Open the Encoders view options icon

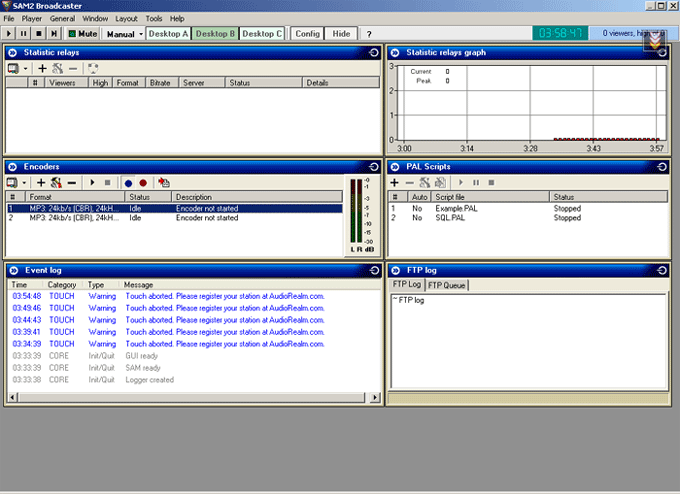[x=12, y=183]
